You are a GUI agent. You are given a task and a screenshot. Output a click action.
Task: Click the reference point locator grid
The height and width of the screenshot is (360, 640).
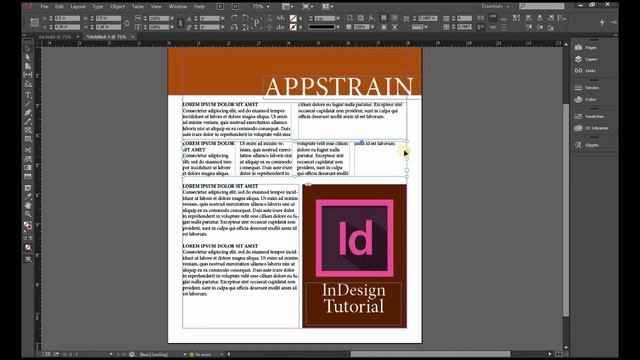(34, 22)
